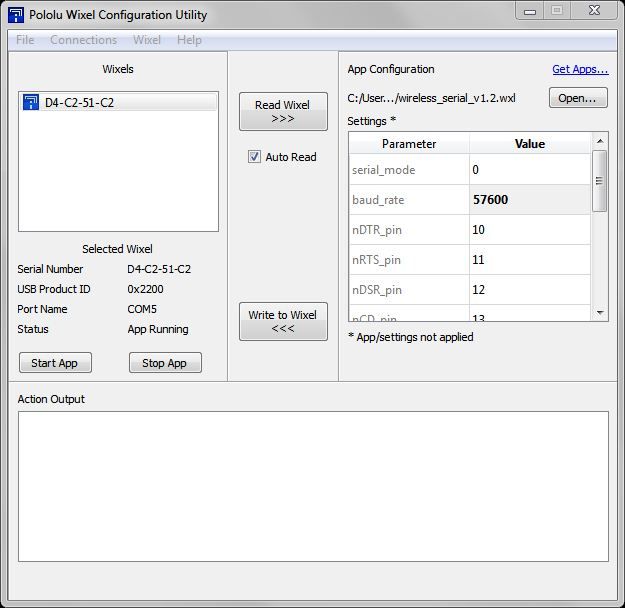Click the Stop App button
The height and width of the screenshot is (608, 625).
tap(165, 363)
